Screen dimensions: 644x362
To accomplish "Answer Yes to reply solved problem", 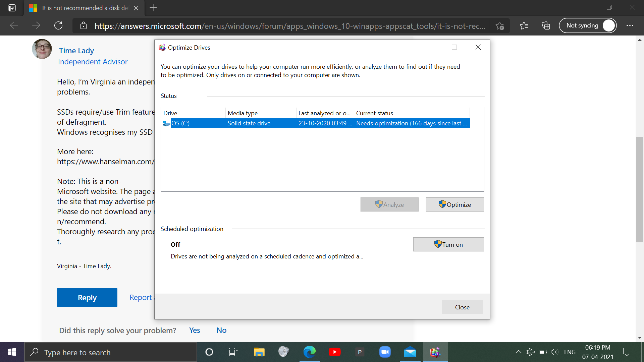I will [x=195, y=330].
